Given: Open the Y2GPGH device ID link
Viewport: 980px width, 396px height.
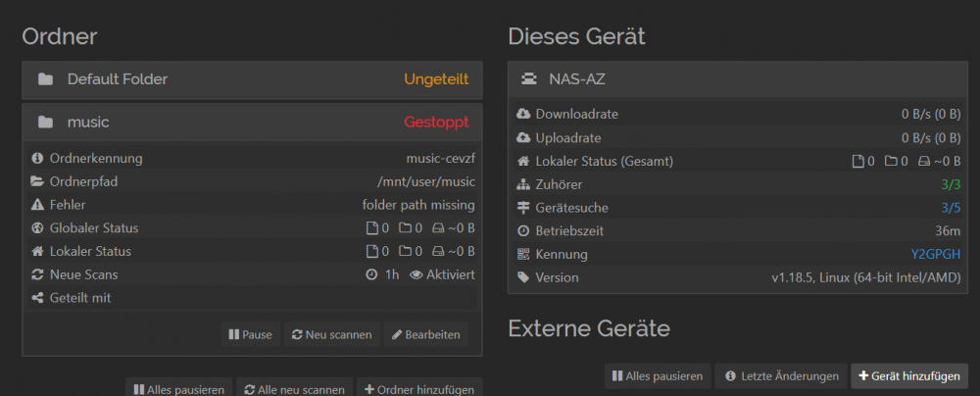Looking at the screenshot, I should 936,255.
